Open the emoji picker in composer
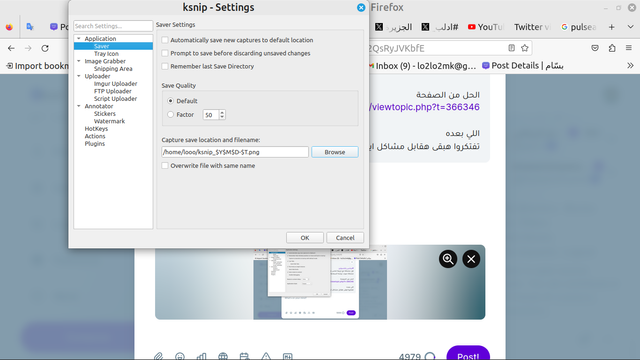Viewport: 640px width, 360px height. coord(180,356)
